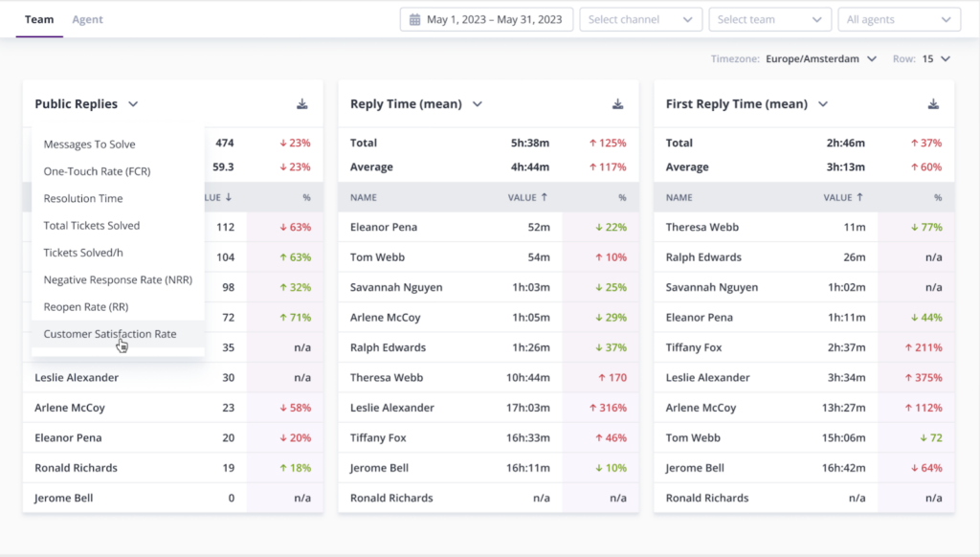Click the calendar icon in date range

click(x=415, y=19)
